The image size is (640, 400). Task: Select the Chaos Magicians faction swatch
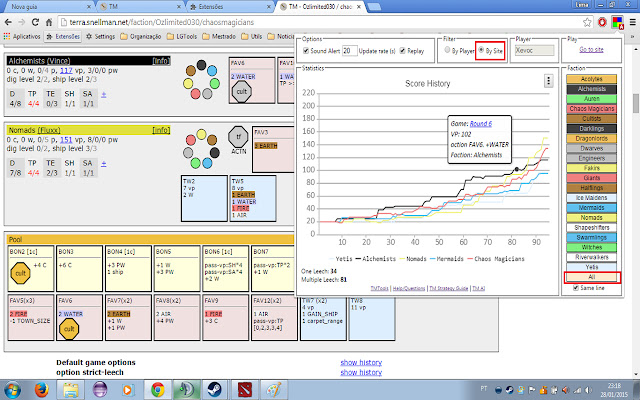591,109
